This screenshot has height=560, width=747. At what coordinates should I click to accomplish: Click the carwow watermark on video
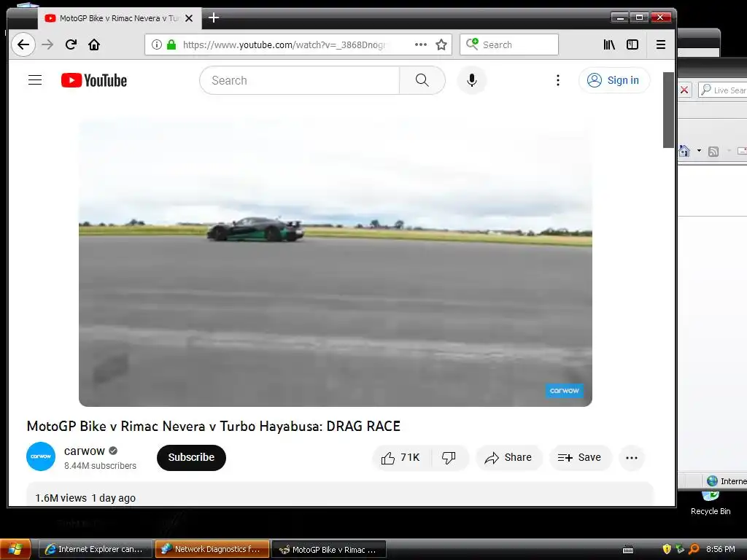click(564, 391)
